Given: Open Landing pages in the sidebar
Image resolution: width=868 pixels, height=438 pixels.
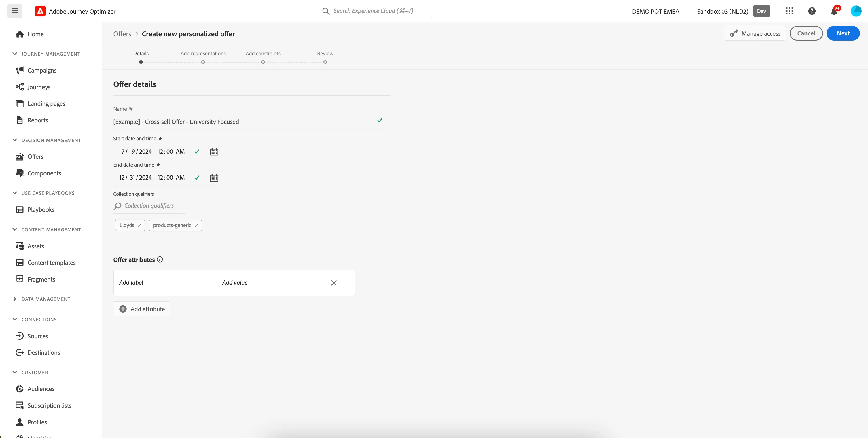Looking at the screenshot, I should [x=40, y=103].
